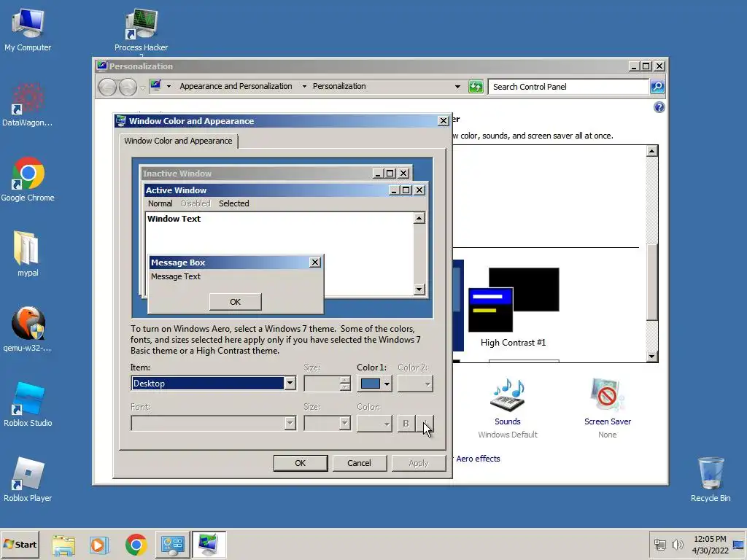Image resolution: width=747 pixels, height=560 pixels.
Task: Select the Recycle Bin icon
Action: 711,480
